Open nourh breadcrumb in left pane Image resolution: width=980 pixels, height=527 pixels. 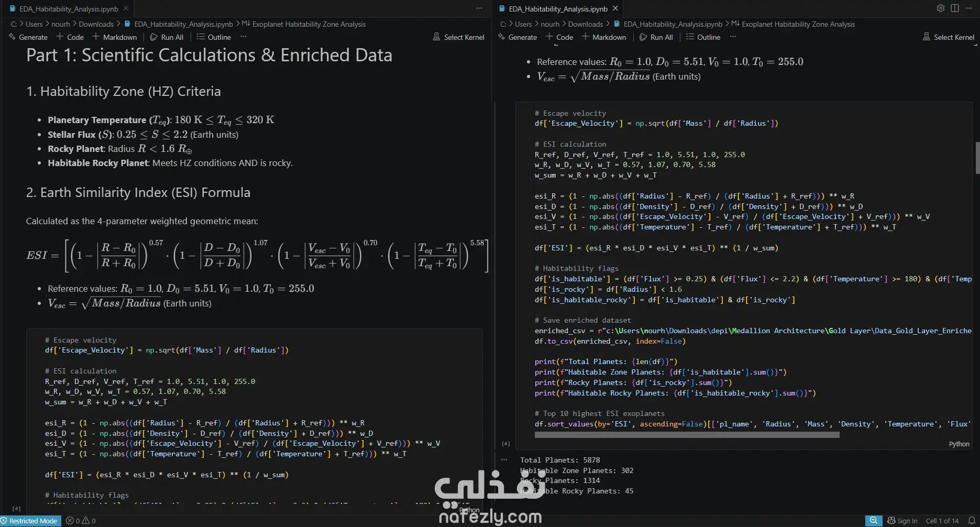[61, 24]
